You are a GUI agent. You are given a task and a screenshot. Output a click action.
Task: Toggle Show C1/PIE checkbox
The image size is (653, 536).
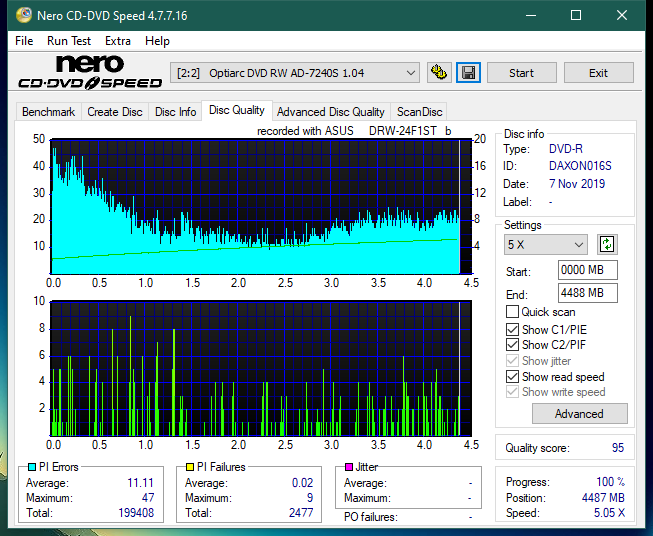click(512, 329)
